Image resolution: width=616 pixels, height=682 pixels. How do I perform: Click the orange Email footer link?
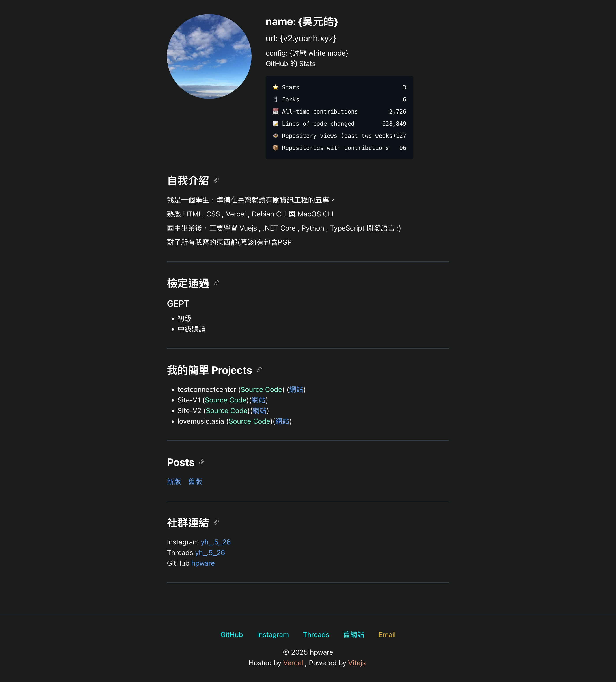387,635
